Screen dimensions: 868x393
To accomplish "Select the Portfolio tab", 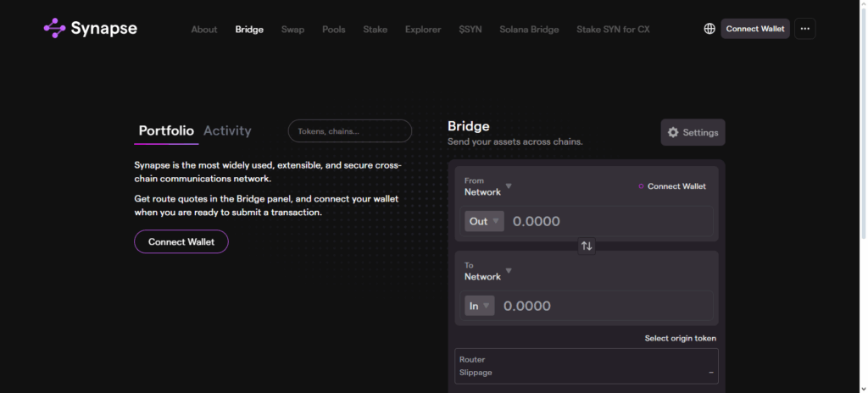I will point(166,130).
